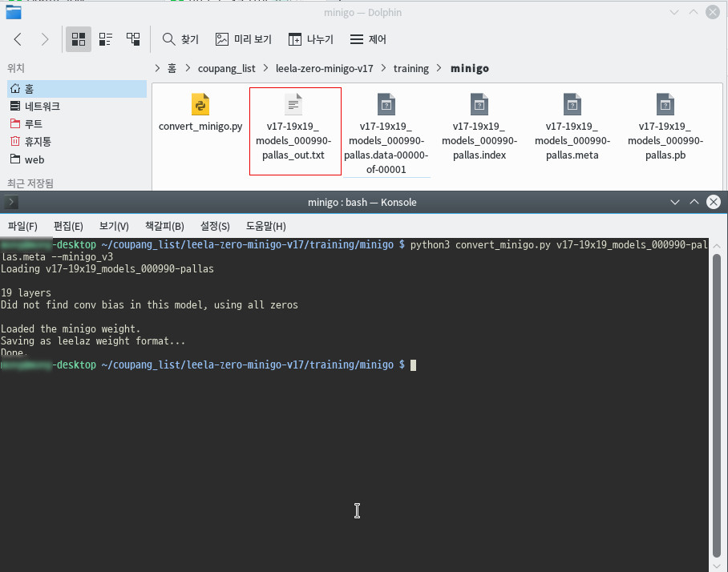Select pallas.index file icon
Image resolution: width=728 pixels, height=572 pixels.
(479, 104)
